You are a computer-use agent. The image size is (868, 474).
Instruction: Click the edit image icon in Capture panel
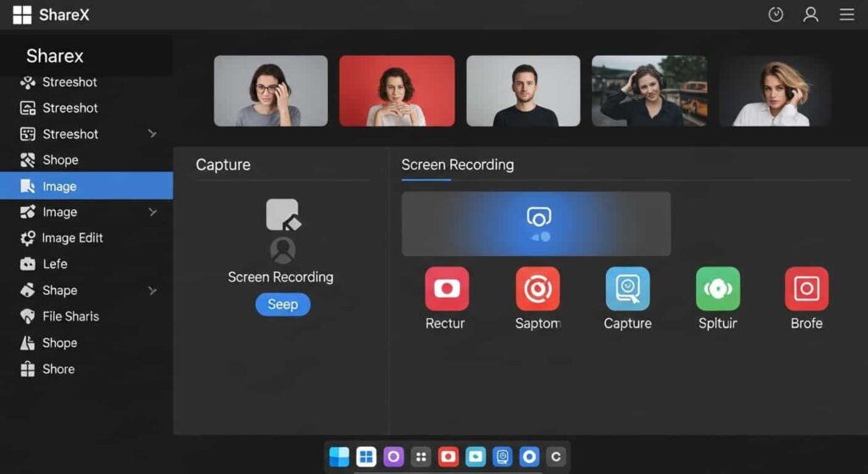click(x=283, y=215)
